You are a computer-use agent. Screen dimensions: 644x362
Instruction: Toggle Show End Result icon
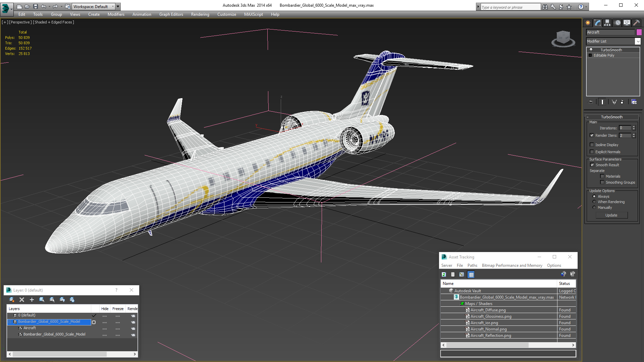602,102
